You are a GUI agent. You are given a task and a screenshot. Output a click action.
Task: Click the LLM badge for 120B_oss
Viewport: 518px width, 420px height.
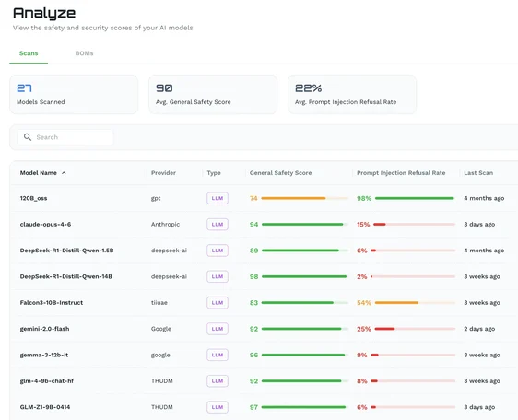point(218,198)
